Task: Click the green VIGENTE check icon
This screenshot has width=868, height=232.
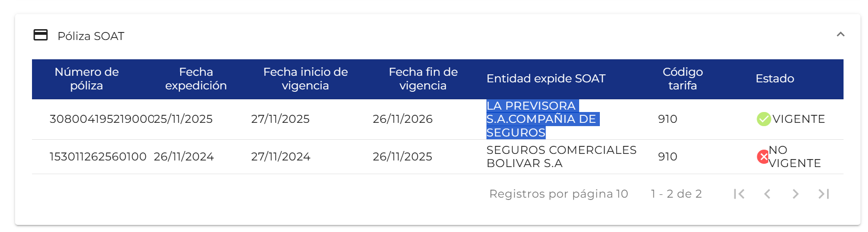Action: [x=764, y=119]
